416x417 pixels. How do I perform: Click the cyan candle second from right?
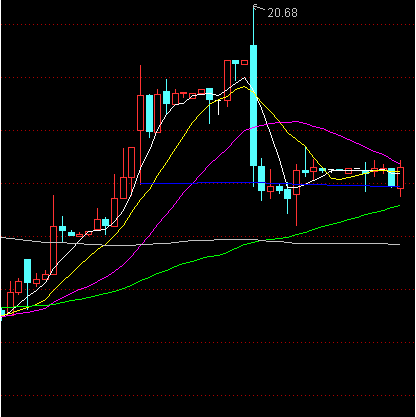pos(392,177)
